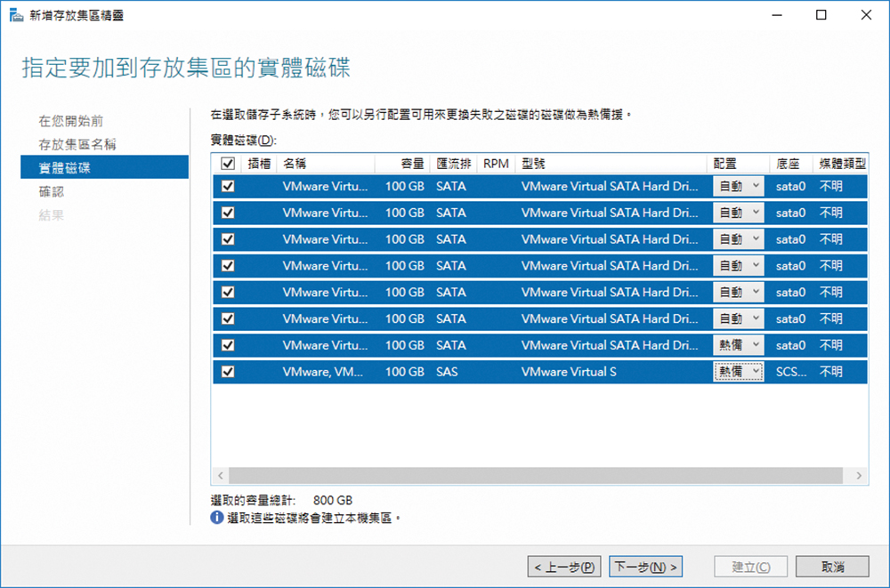Screen dimensions: 890x588
Task: Click the 800 GB total capacity value
Action: (333, 501)
